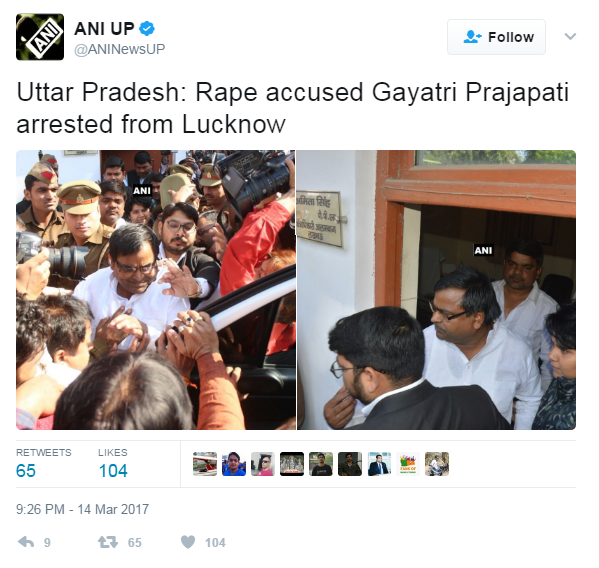Click the reply arrow icon
Viewport: 599px width, 568px height.
click(x=26, y=542)
